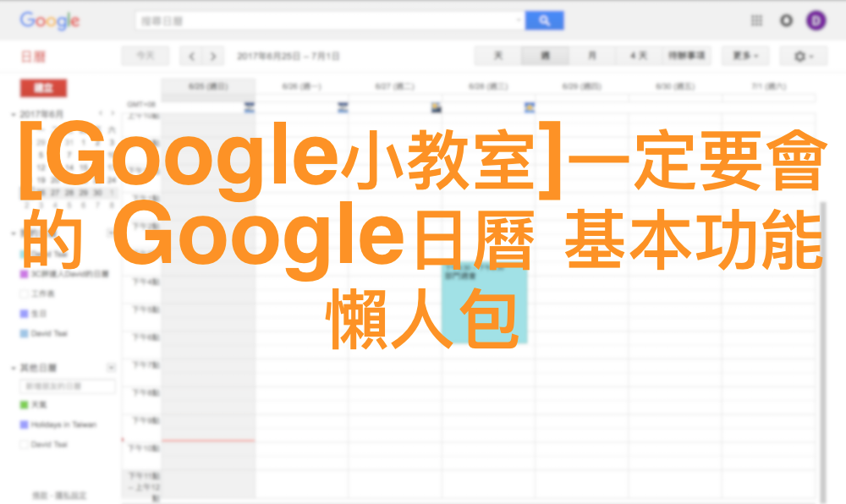Click the add friend's calendar field

coord(68,386)
